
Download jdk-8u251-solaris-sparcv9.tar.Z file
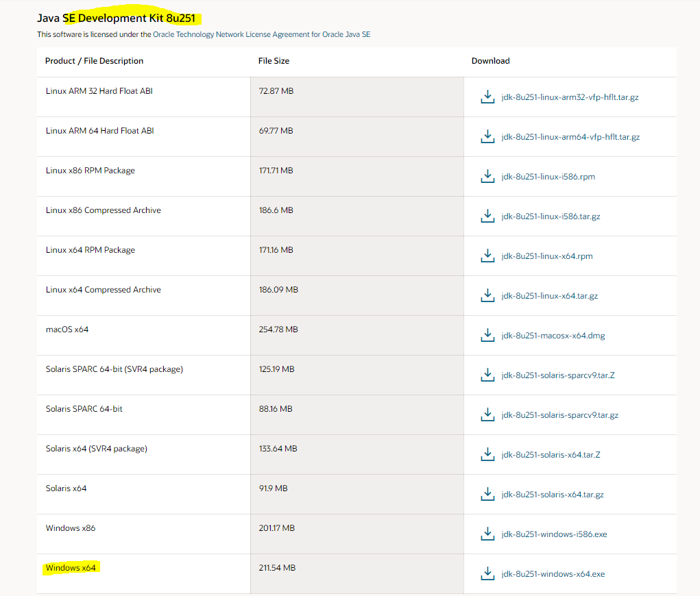click(558, 375)
